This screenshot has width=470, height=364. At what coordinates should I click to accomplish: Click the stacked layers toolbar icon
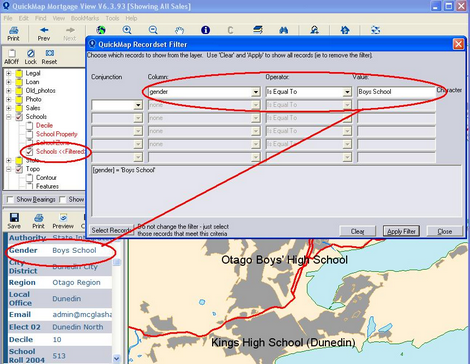pyautogui.click(x=258, y=30)
